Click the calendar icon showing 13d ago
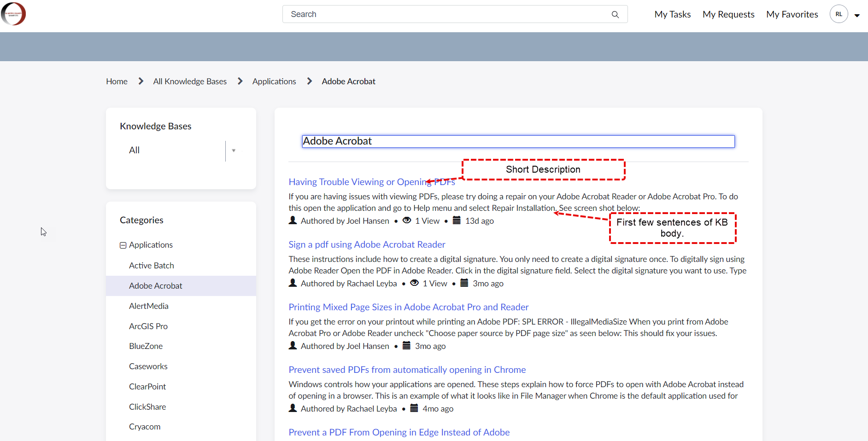Screen dimensions: 868x441 [457, 220]
